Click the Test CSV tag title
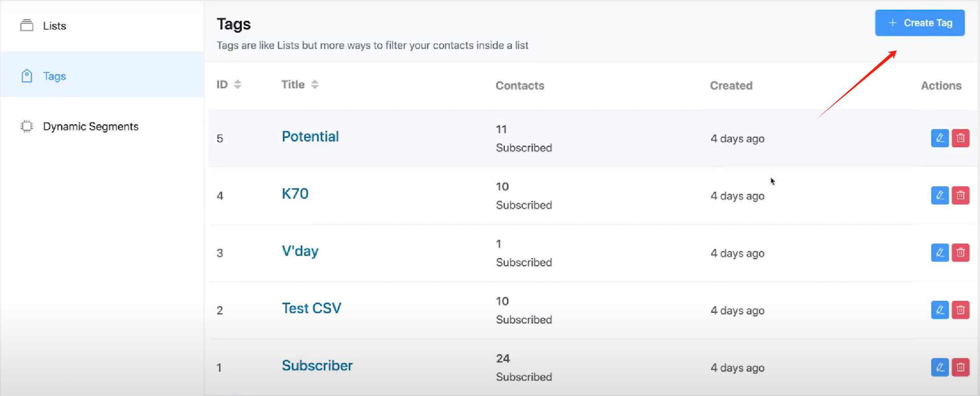This screenshot has width=980, height=396. coord(311,308)
